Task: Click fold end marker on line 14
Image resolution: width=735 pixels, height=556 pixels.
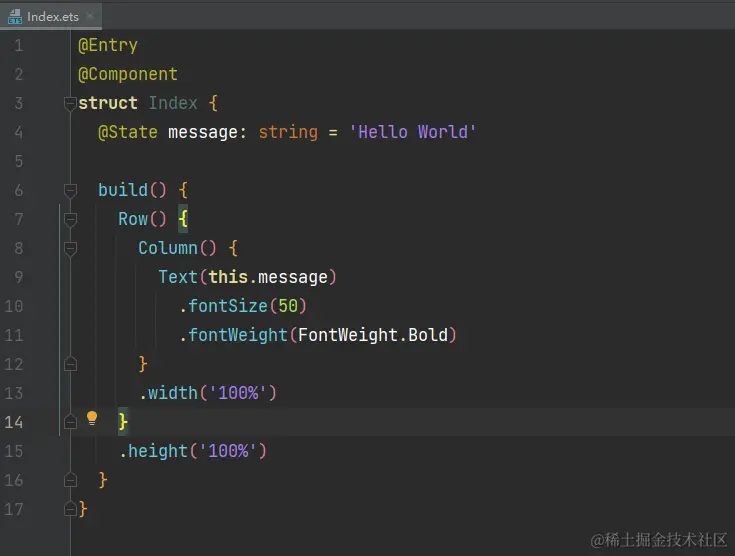Action: tap(70, 422)
